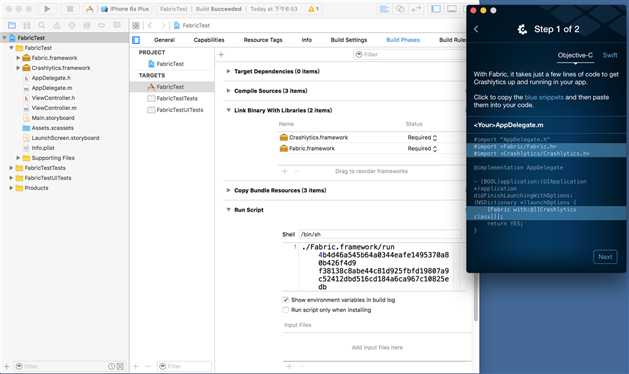Expand Crashlytics.framework in navigator
Screen dimensions: 629x374
coord(18,68)
